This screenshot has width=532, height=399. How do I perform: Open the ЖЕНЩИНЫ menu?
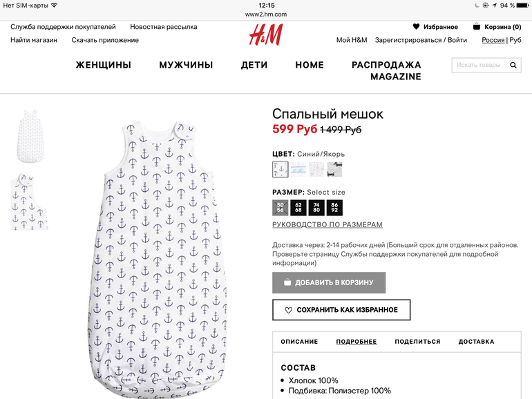click(104, 65)
